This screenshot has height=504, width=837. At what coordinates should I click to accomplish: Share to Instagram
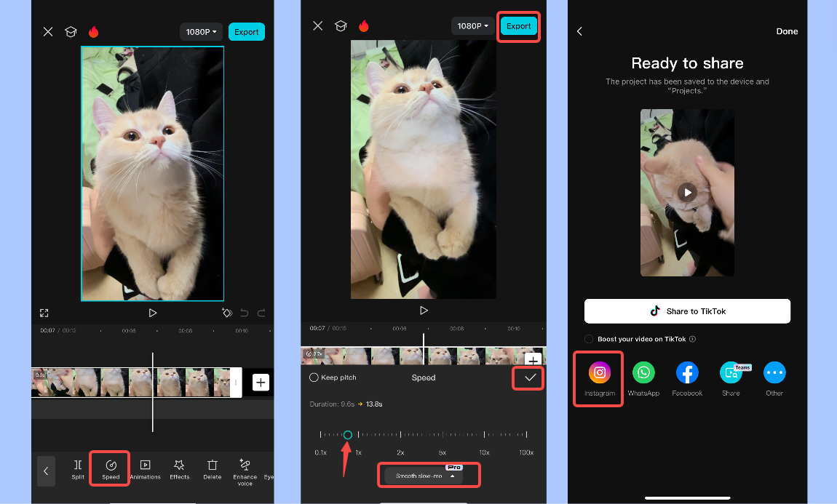pos(600,379)
